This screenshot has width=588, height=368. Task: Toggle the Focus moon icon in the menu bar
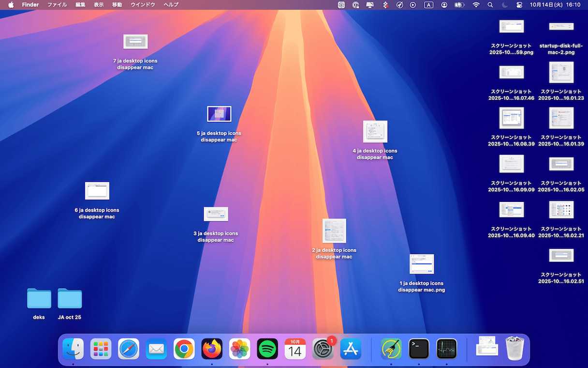point(505,5)
